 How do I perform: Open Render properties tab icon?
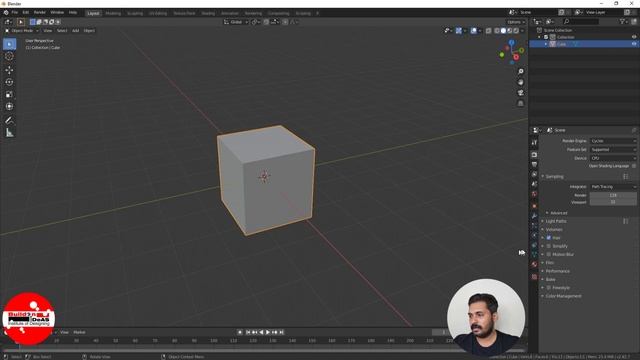534,155
